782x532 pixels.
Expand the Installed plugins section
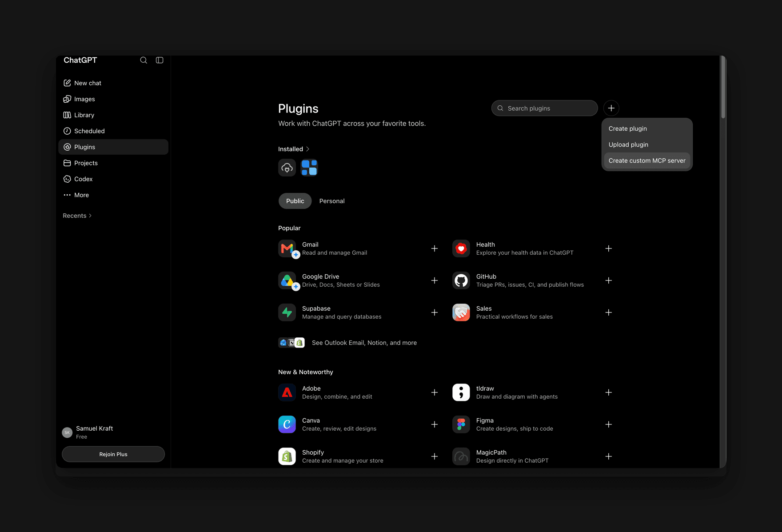pyautogui.click(x=294, y=149)
